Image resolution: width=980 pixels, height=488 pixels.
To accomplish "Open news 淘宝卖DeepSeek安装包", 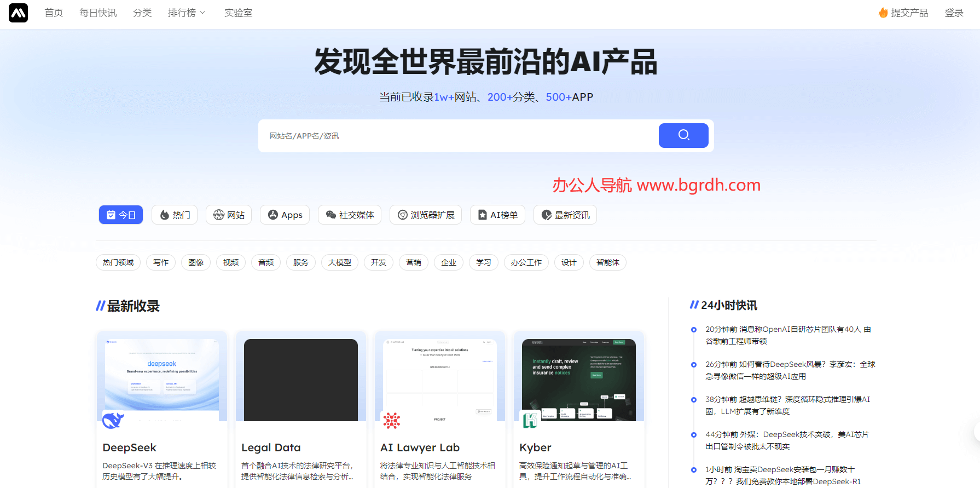I will click(783, 475).
